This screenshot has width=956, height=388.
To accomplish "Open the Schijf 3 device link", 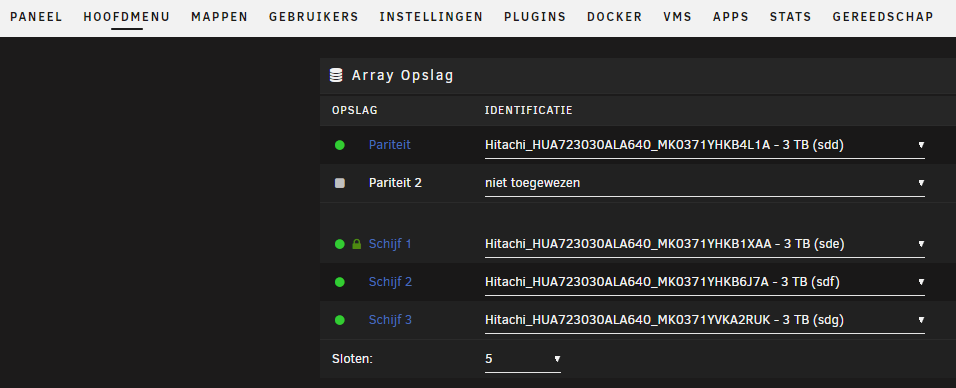I will (x=390, y=320).
